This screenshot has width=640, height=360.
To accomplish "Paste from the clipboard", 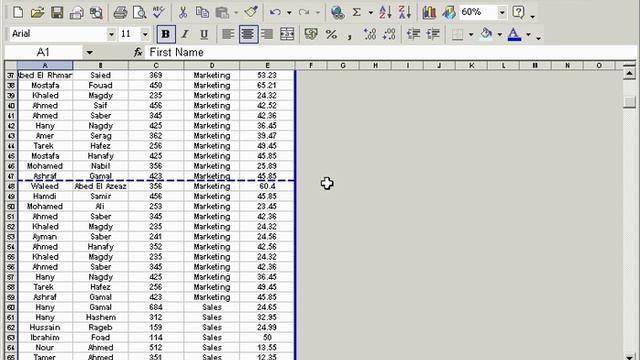I will pyautogui.click(x=222, y=13).
